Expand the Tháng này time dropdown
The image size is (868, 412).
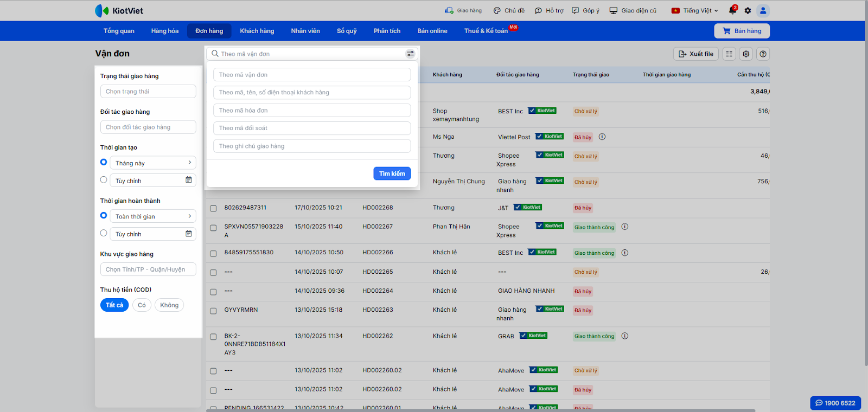pyautogui.click(x=152, y=163)
